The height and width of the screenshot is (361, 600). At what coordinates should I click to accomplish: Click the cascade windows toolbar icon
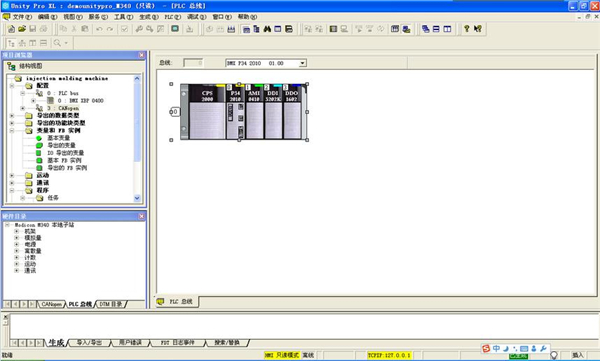[x=426, y=29]
